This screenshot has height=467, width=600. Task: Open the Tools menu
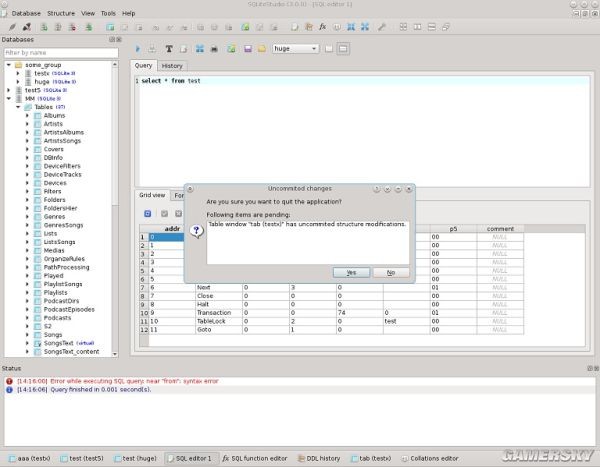pyautogui.click(x=108, y=13)
